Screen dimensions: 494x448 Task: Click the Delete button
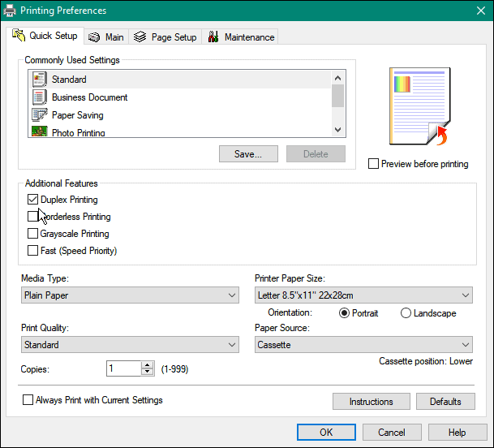coord(316,154)
